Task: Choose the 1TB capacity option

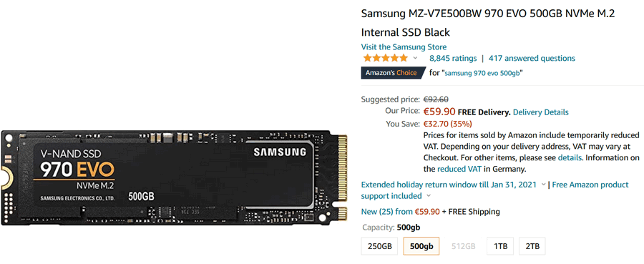Action: pyautogui.click(x=500, y=246)
